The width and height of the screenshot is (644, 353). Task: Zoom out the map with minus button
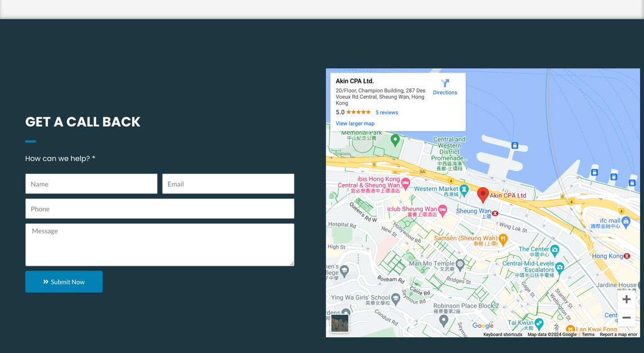pyautogui.click(x=627, y=317)
